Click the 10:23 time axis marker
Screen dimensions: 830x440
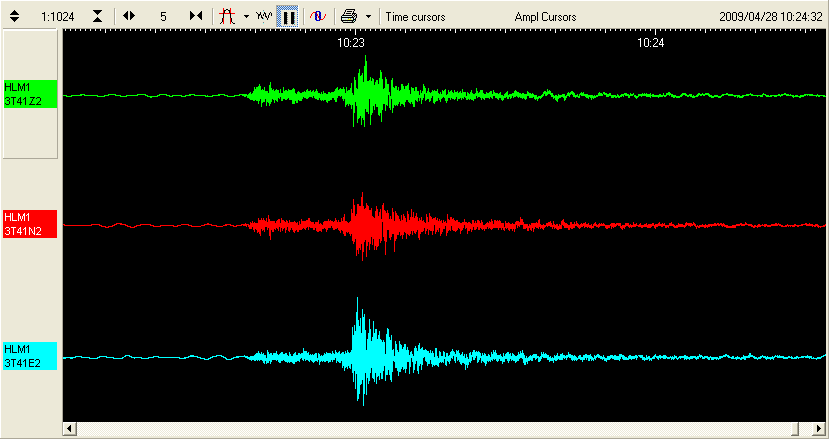[350, 43]
